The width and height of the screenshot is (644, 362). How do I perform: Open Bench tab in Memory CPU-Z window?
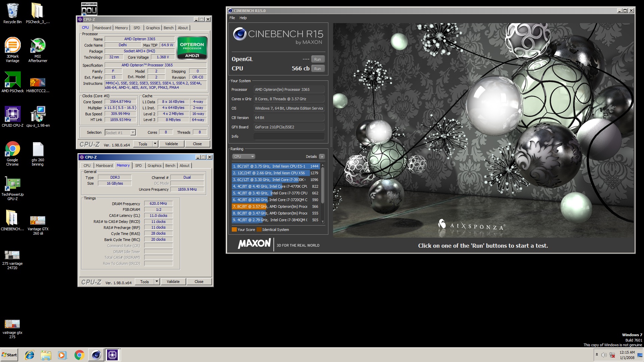(170, 166)
